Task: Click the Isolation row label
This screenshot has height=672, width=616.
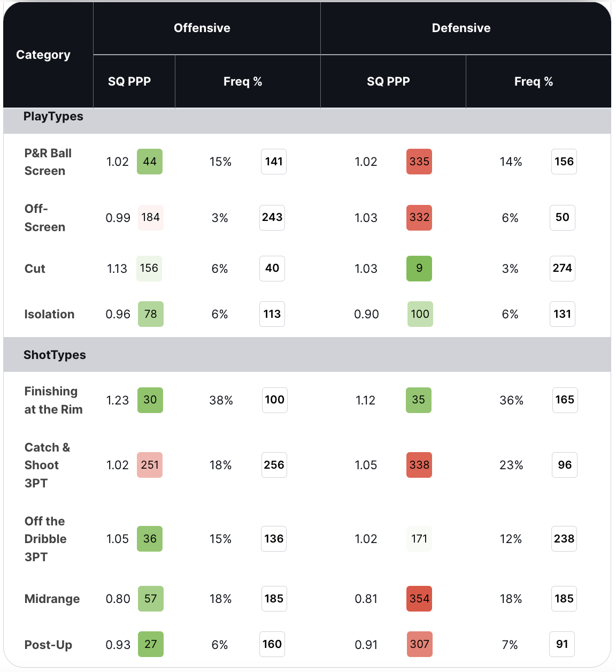Action: click(x=49, y=314)
